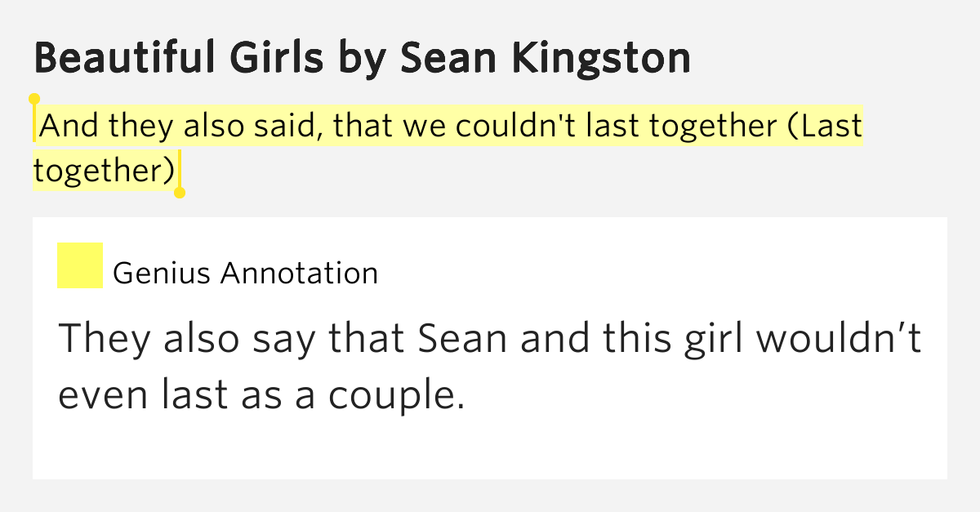
Task: Open the "Genius Annotation" label
Action: pyautogui.click(x=245, y=273)
